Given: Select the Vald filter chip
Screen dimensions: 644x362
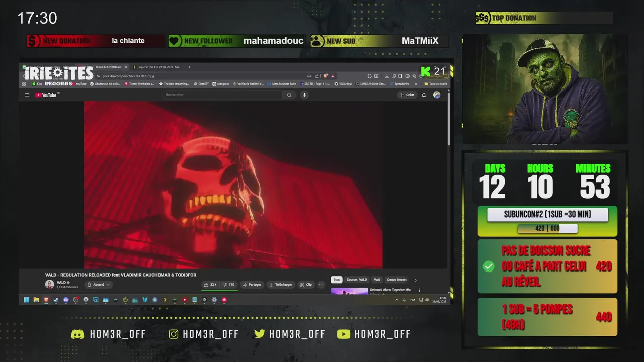Looking at the screenshot, I should [x=377, y=280].
